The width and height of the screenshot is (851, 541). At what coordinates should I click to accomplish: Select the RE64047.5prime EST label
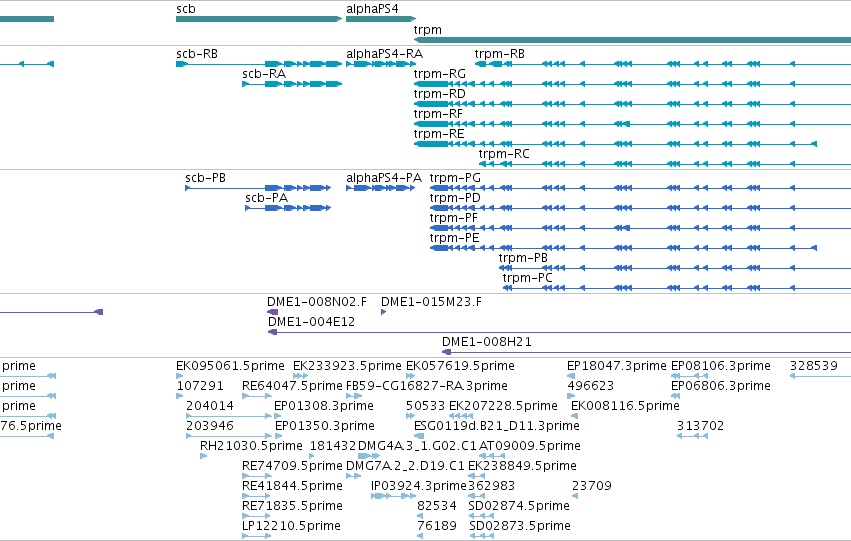coord(293,386)
